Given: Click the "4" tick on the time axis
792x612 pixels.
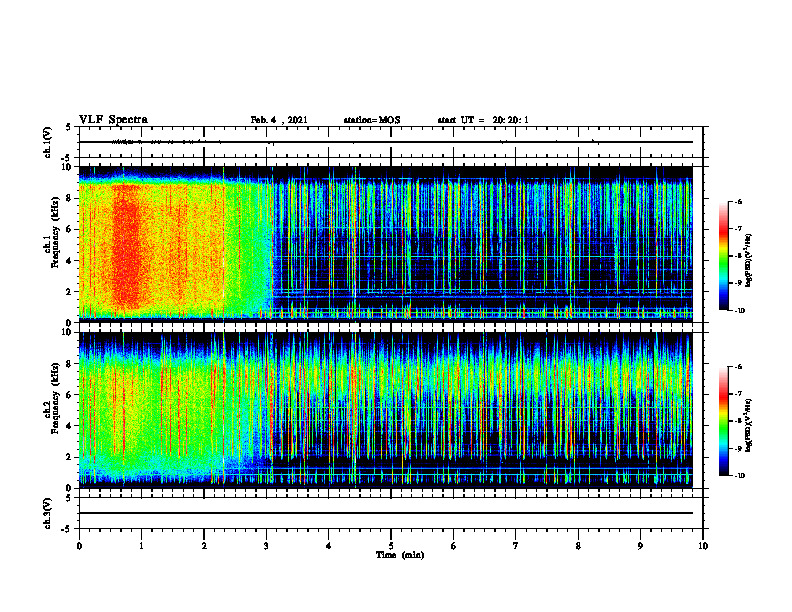Looking at the screenshot, I should 329,546.
